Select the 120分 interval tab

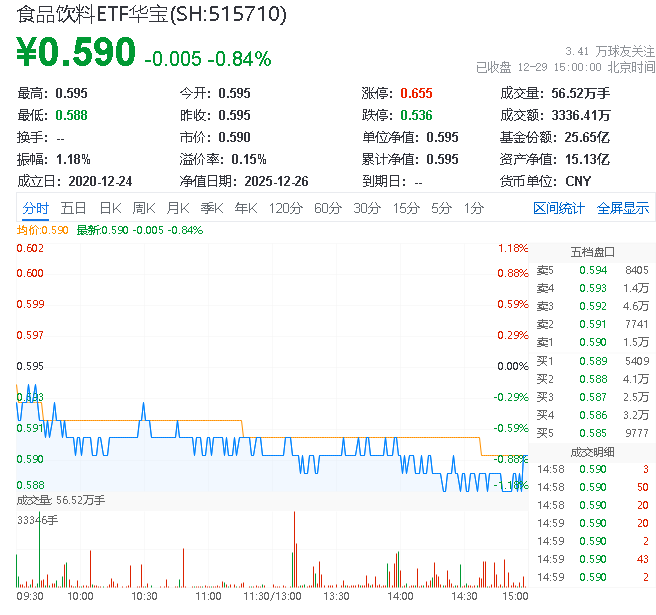click(x=285, y=208)
